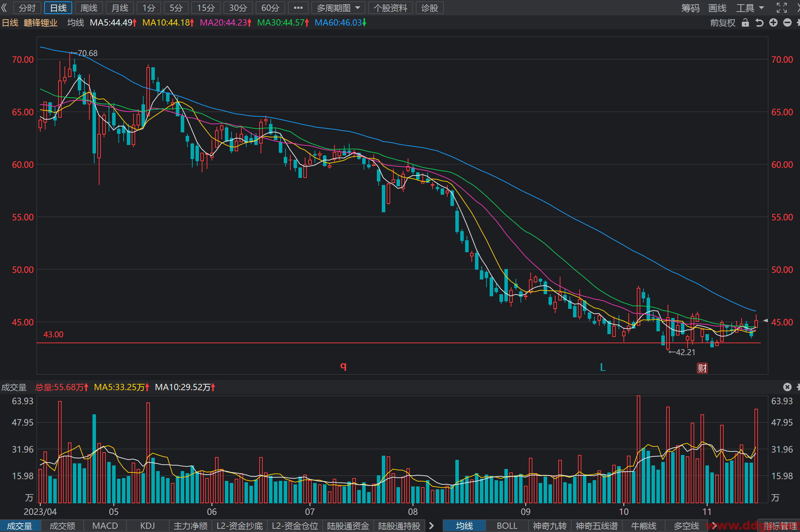Select the 陆股通资金 indicator tab

(348, 526)
